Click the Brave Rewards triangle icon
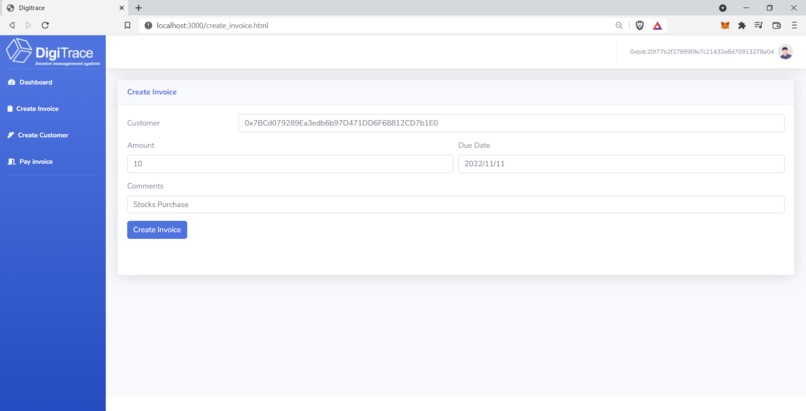806x411 pixels. click(657, 25)
